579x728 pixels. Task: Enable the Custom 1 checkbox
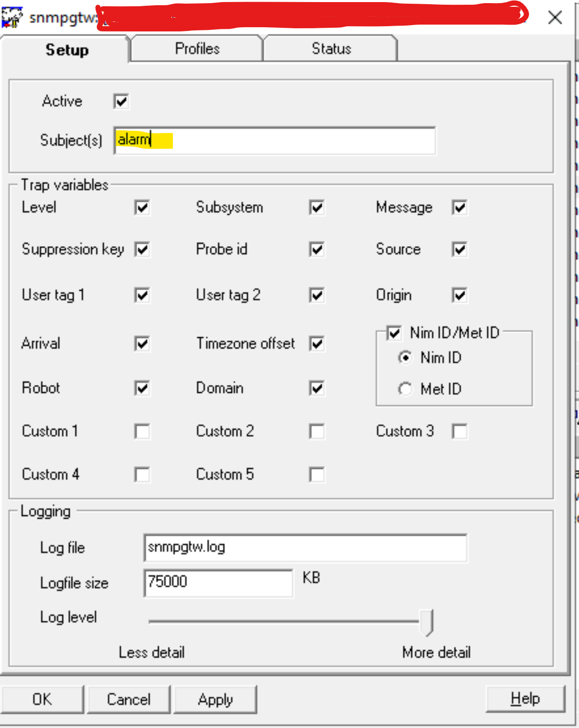click(142, 432)
